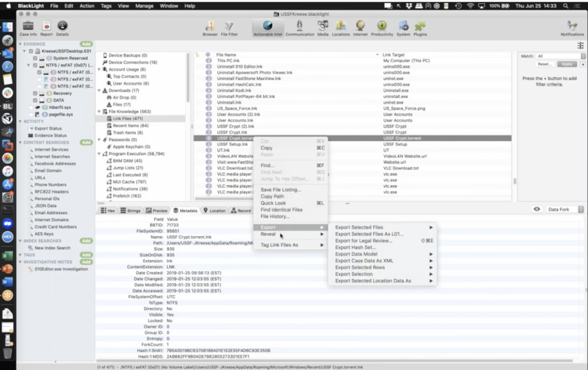Toggle Recovery partition checkbox

(x=35, y=93)
